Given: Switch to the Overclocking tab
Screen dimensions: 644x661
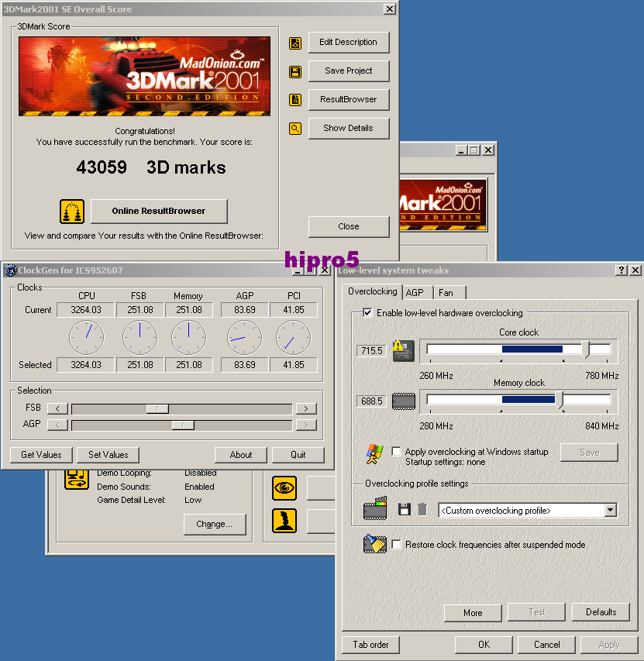Looking at the screenshot, I should (373, 291).
